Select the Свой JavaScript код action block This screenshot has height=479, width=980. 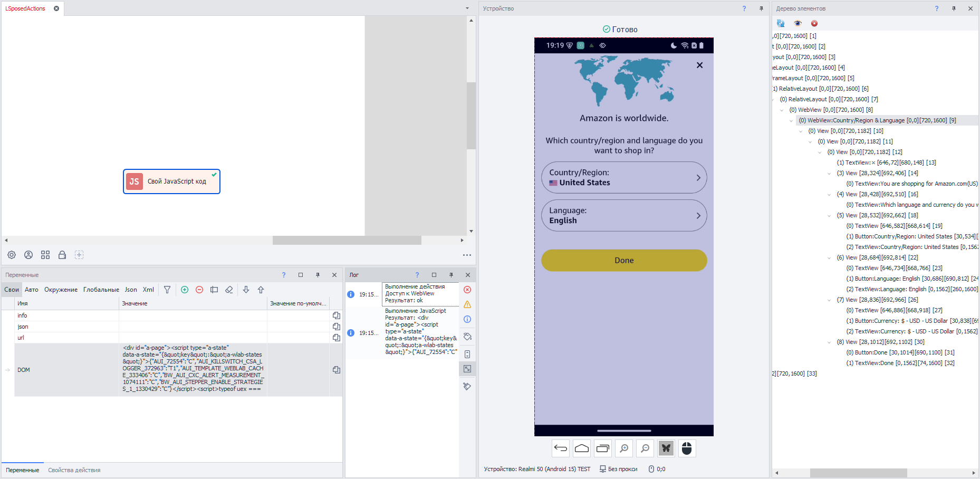click(171, 181)
